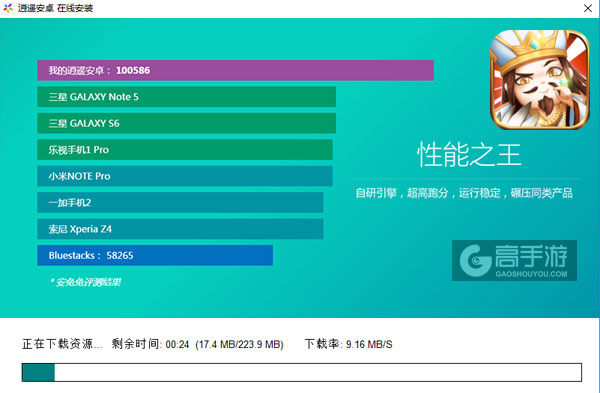The height and width of the screenshot is (393, 600).
Task: Select the 三星 GALAXY S6 bar
Action: [x=186, y=123]
